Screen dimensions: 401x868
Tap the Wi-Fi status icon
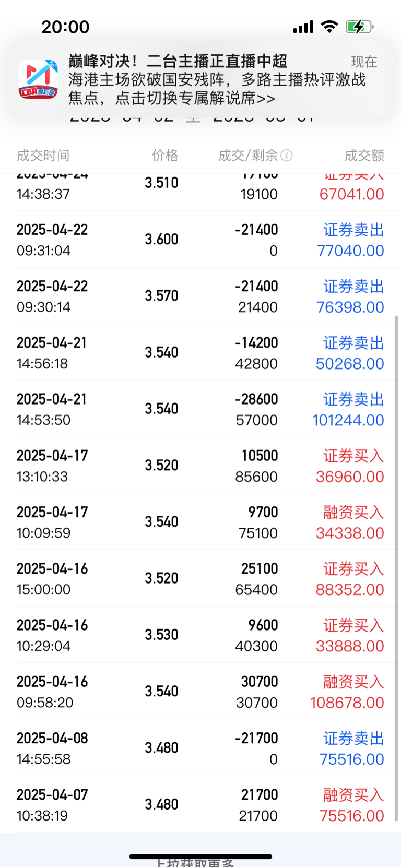pyautogui.click(x=329, y=27)
